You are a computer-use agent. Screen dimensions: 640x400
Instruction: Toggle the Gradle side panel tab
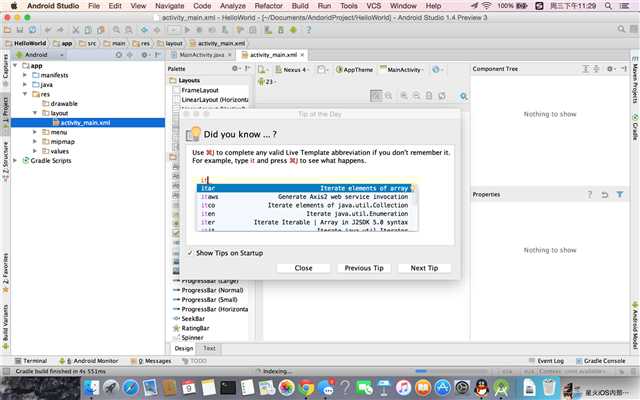[635, 127]
